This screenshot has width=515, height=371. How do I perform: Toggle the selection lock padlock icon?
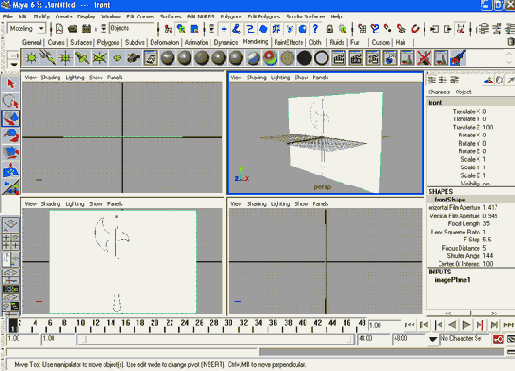coord(330,29)
